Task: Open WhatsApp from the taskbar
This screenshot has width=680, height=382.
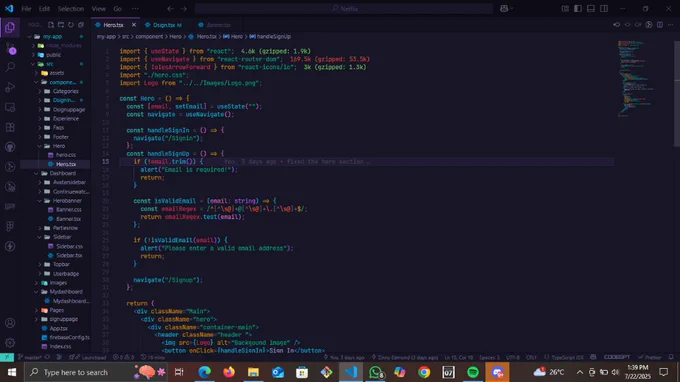Action: pyautogui.click(x=376, y=372)
